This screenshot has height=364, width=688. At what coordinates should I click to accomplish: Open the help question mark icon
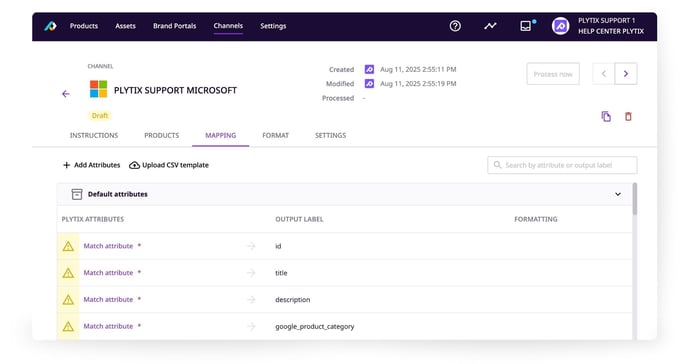click(455, 26)
